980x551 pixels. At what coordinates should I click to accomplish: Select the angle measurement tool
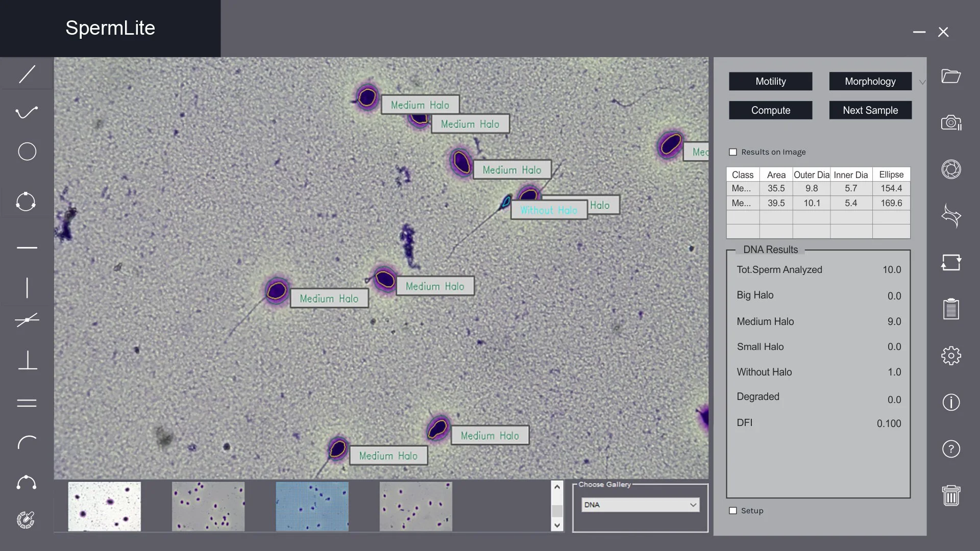coord(27,320)
